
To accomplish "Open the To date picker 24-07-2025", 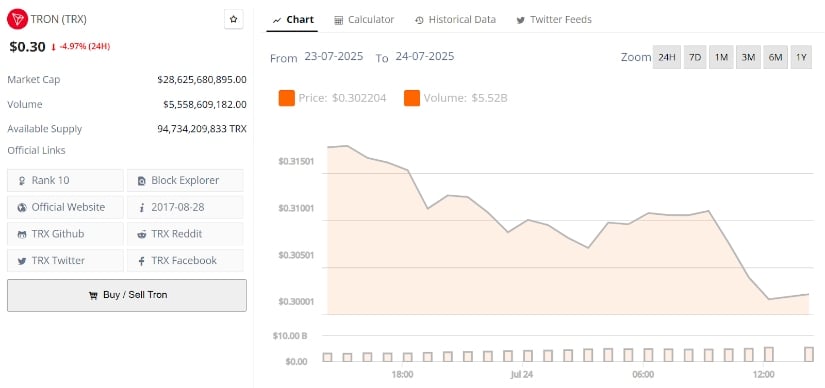I will pos(425,56).
